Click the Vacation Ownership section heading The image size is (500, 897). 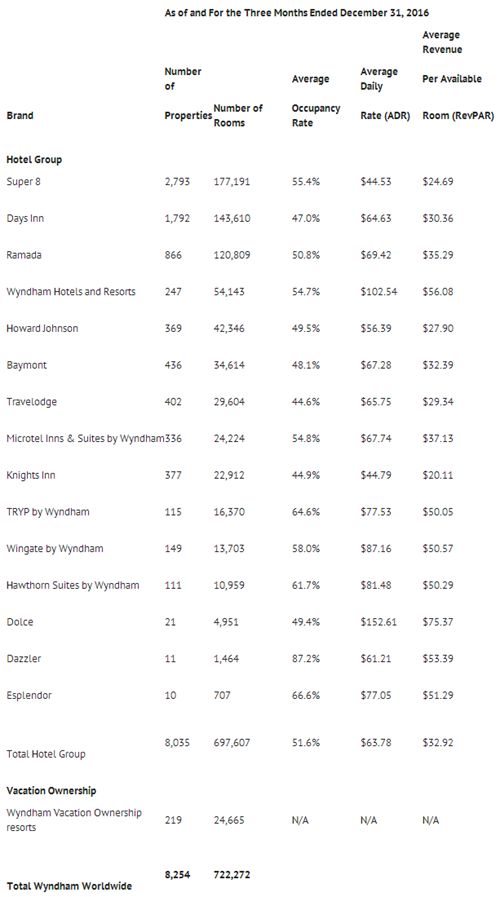point(51,791)
